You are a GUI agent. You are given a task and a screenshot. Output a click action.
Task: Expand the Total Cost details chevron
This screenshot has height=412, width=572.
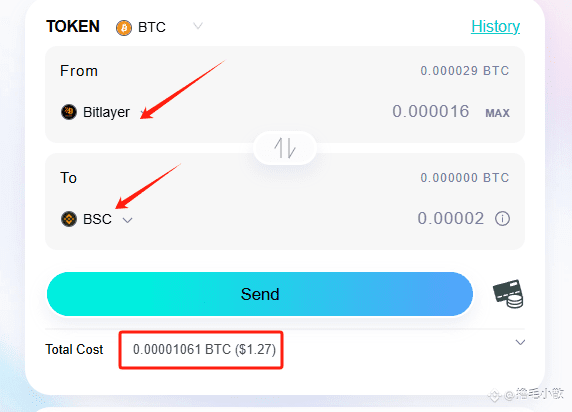(520, 342)
